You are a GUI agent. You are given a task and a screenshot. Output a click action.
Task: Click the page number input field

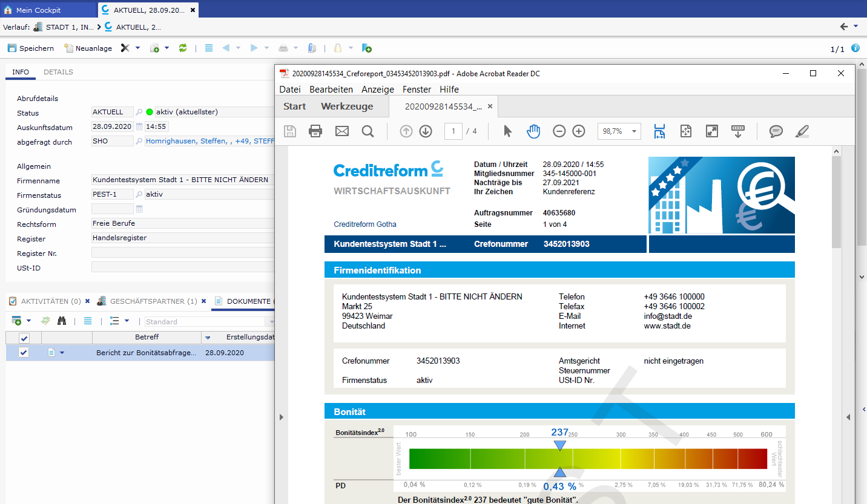(x=453, y=131)
